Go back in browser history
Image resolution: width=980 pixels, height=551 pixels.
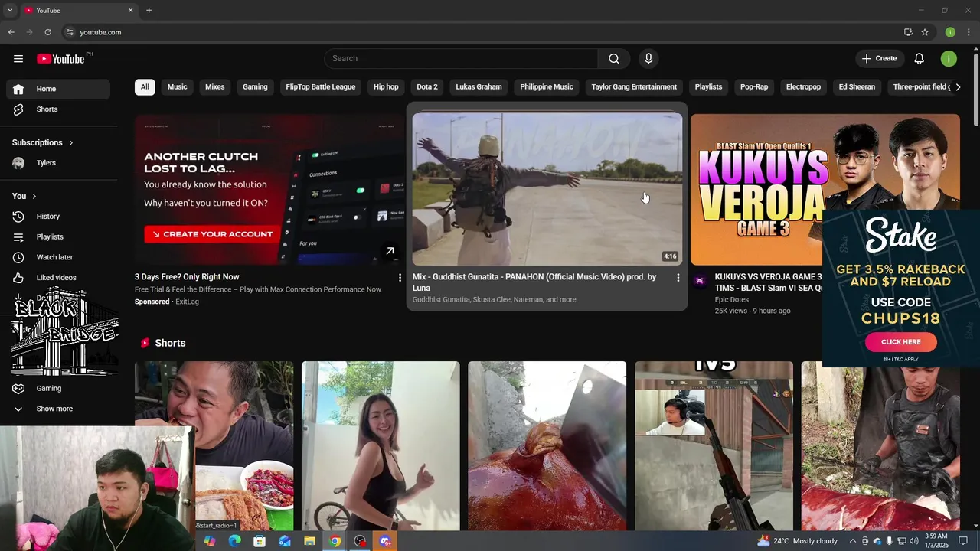pos(11,32)
